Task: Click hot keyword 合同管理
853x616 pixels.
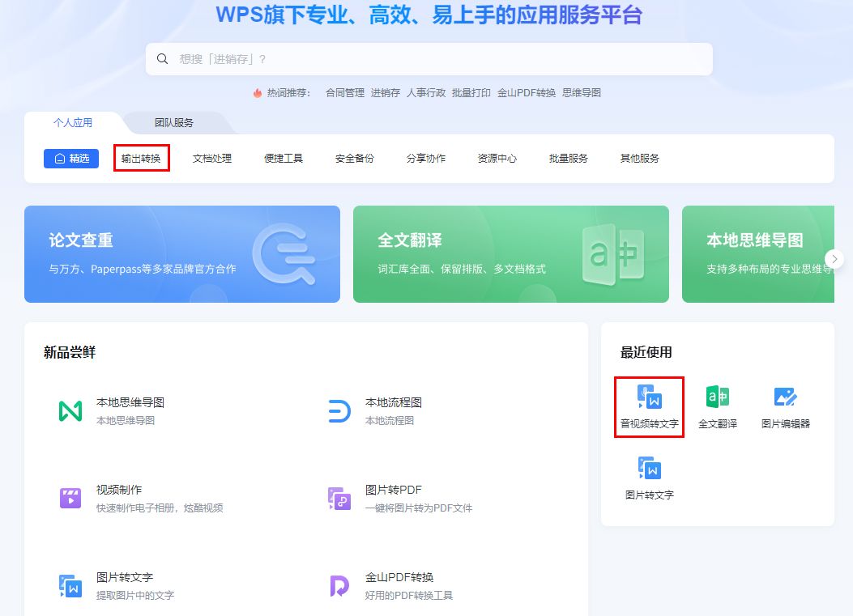Action: (345, 93)
